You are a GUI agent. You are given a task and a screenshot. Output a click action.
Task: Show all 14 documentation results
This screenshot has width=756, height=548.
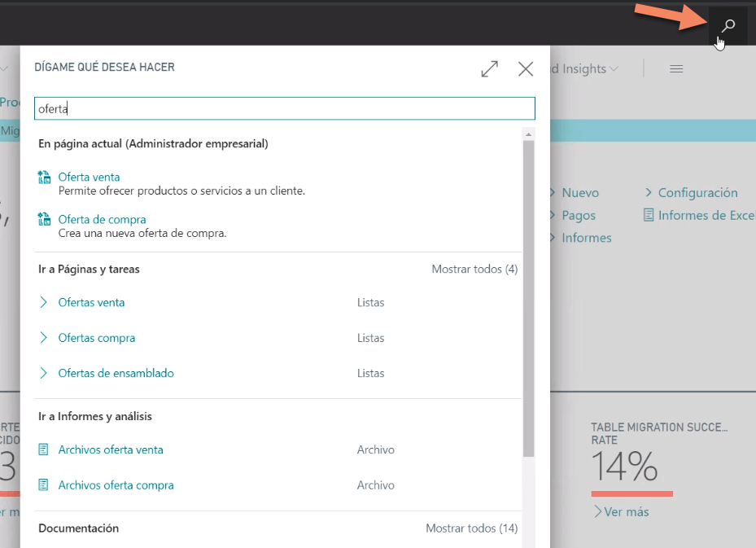click(x=471, y=528)
